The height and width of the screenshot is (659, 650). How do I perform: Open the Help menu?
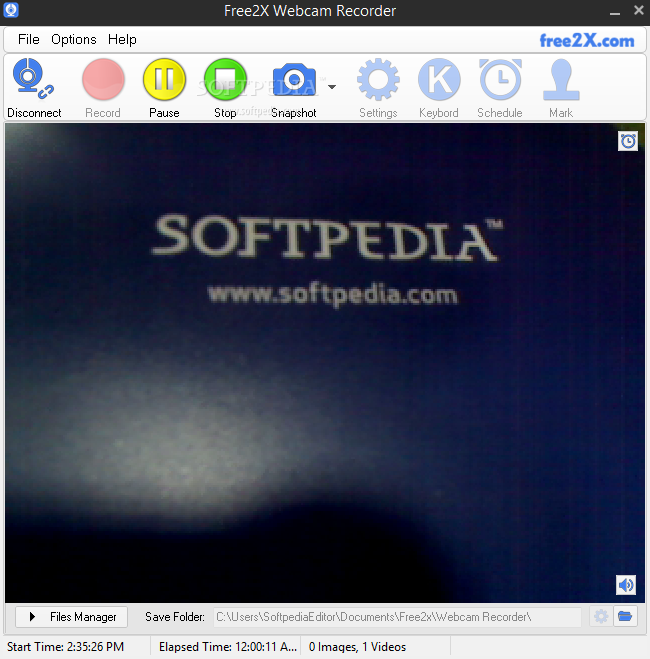122,40
